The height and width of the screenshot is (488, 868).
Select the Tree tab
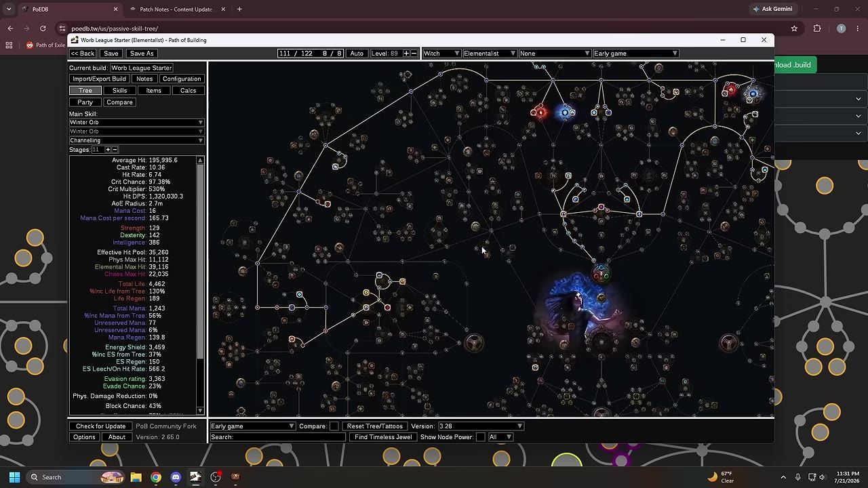click(x=85, y=91)
